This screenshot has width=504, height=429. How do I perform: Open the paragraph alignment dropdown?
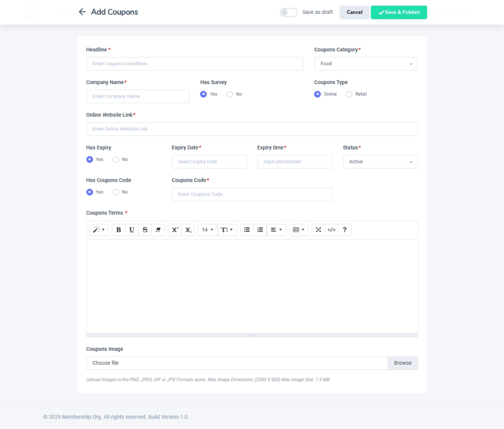pos(276,230)
